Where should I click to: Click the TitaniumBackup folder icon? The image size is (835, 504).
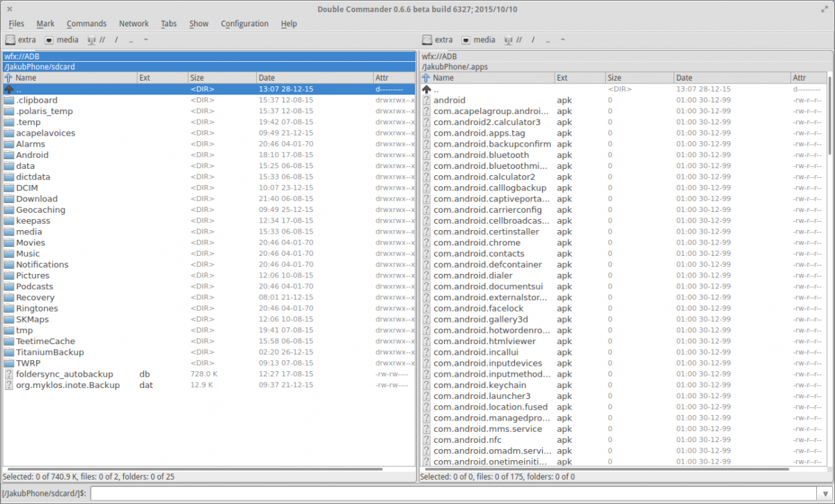point(9,352)
